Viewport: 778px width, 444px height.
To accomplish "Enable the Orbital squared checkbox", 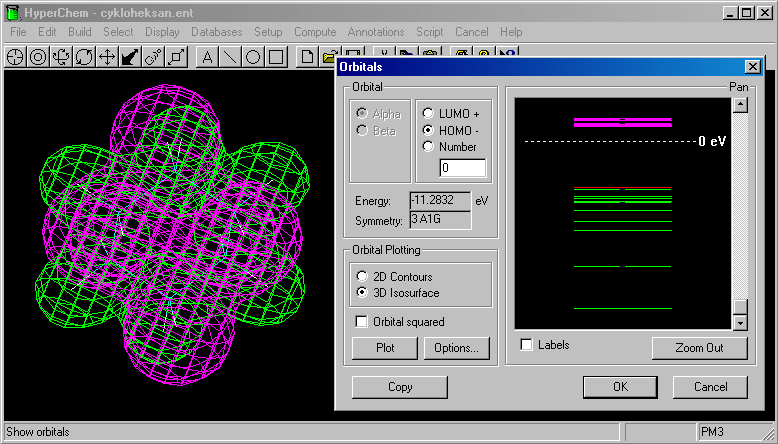I will tap(363, 322).
